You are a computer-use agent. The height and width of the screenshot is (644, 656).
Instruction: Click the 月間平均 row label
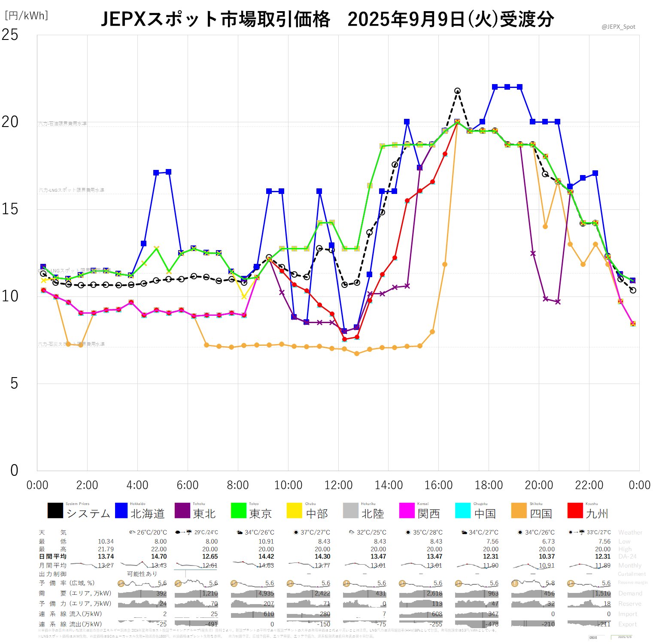click(52, 565)
